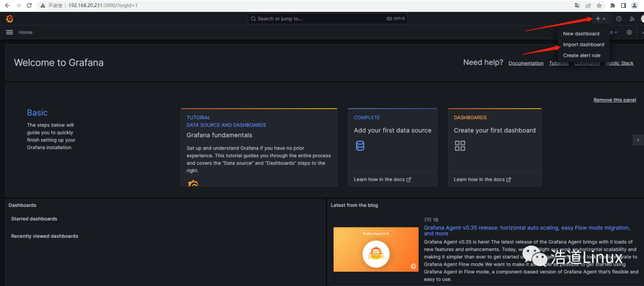Open Grafana Agent v0.35 release blog title
Screen dimensions: 644x286
(x=527, y=231)
